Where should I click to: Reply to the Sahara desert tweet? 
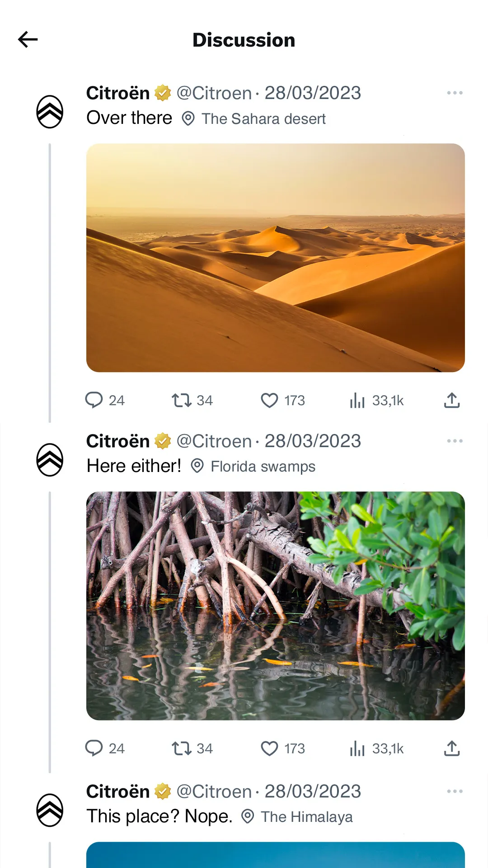94,400
